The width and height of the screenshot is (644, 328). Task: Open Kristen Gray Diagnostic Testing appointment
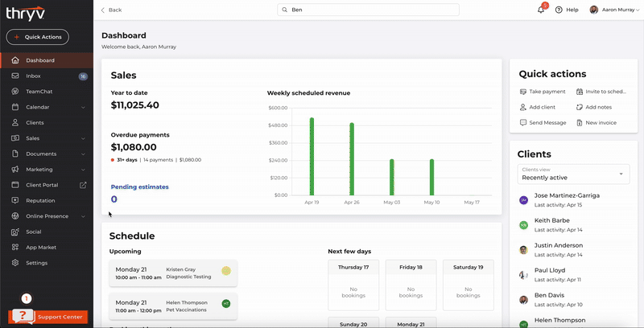point(173,273)
